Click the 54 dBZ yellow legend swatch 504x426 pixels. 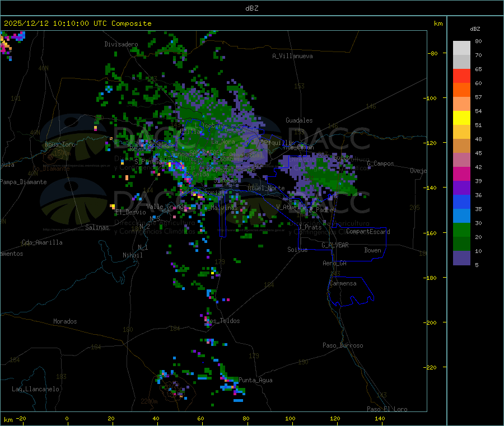coord(461,118)
